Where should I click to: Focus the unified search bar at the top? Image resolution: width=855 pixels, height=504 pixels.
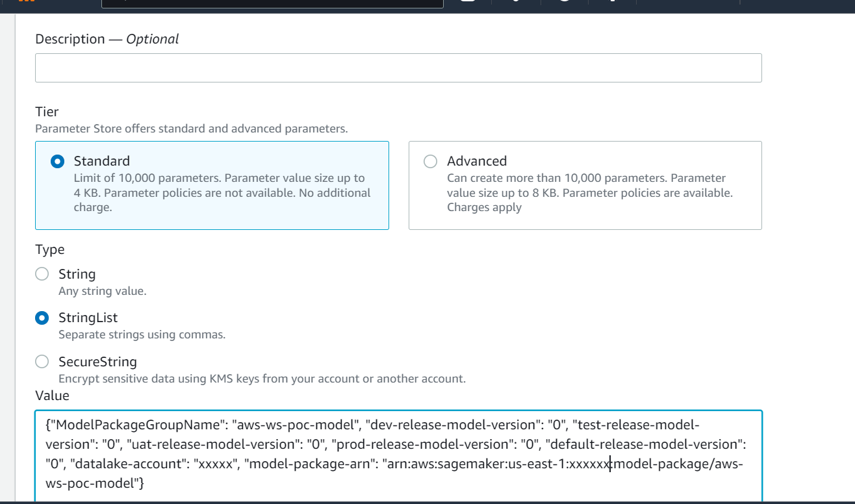pyautogui.click(x=273, y=3)
